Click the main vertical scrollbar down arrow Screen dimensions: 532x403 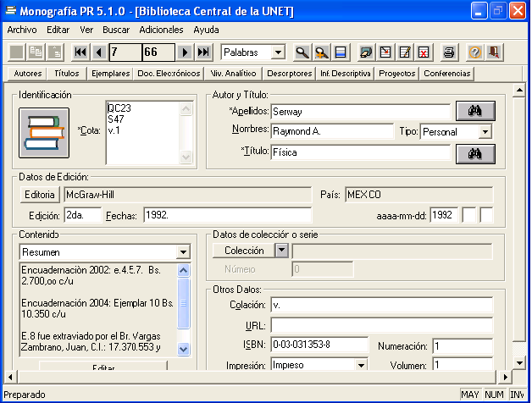pos(519,363)
